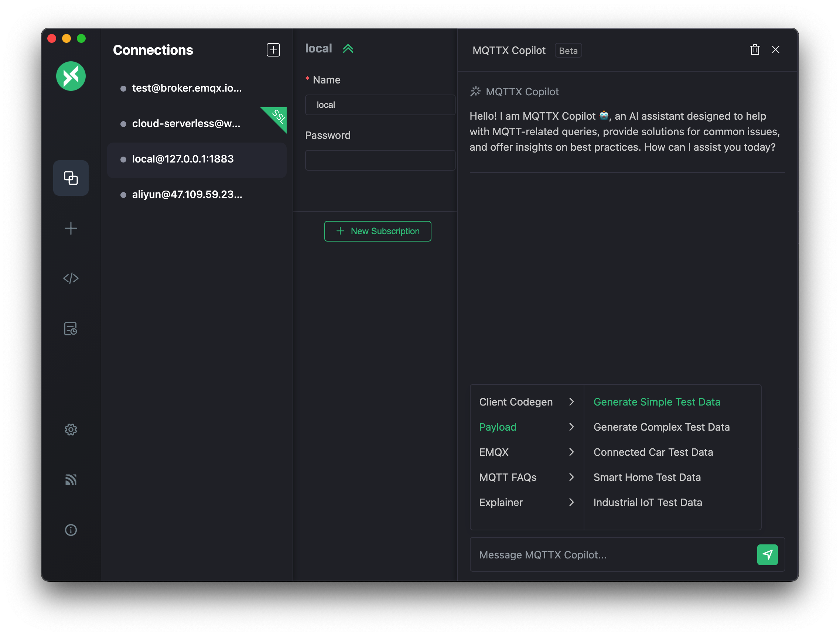Open the MQTT FAQs preset category
The image size is (840, 636).
[526, 477]
